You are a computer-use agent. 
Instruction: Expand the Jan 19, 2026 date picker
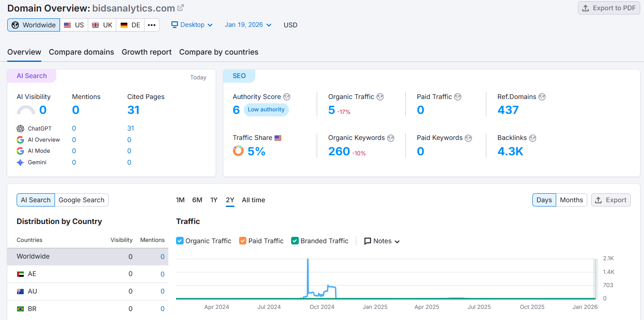[248, 25]
